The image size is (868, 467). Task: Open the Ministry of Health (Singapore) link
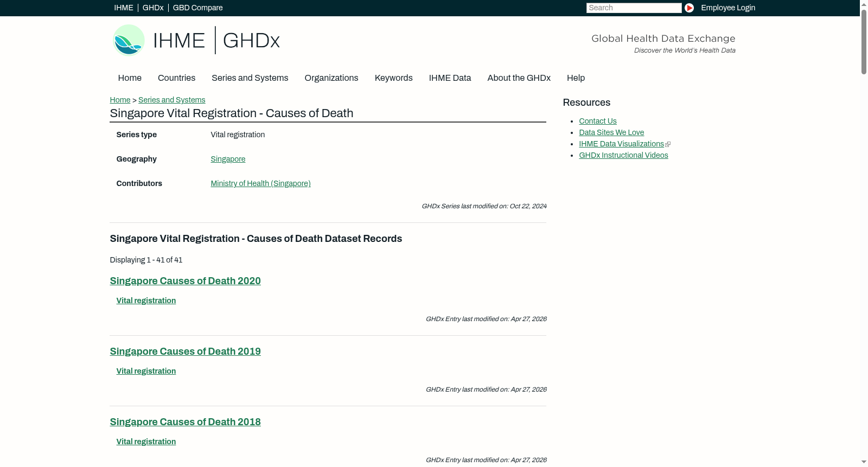click(x=261, y=183)
